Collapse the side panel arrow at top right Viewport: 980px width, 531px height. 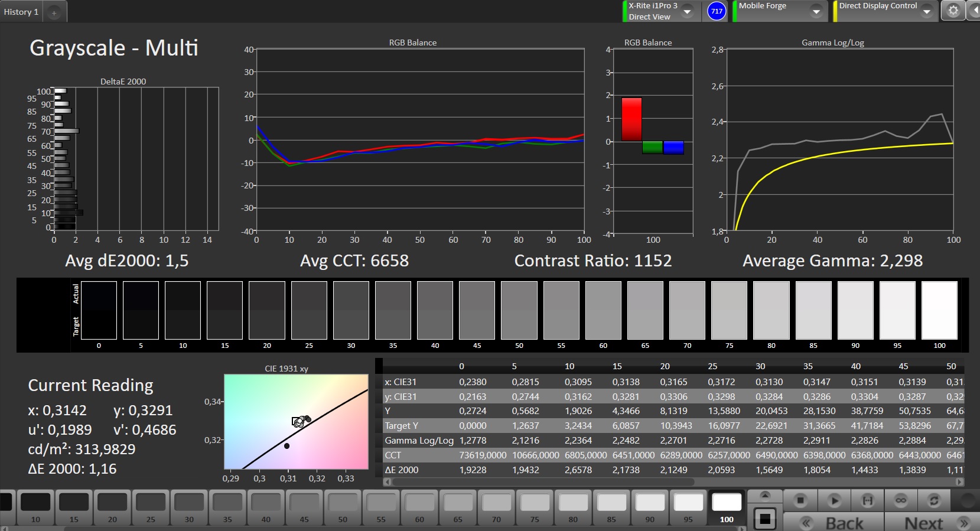pos(974,11)
